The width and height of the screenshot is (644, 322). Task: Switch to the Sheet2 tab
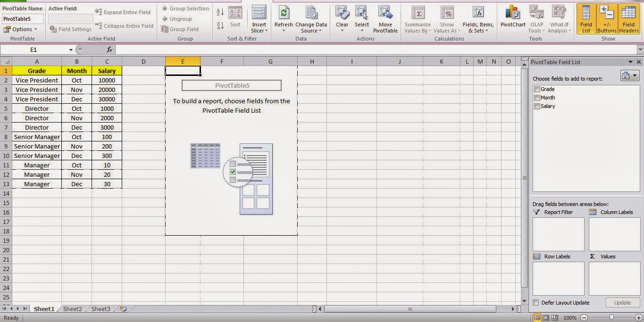tap(73, 309)
